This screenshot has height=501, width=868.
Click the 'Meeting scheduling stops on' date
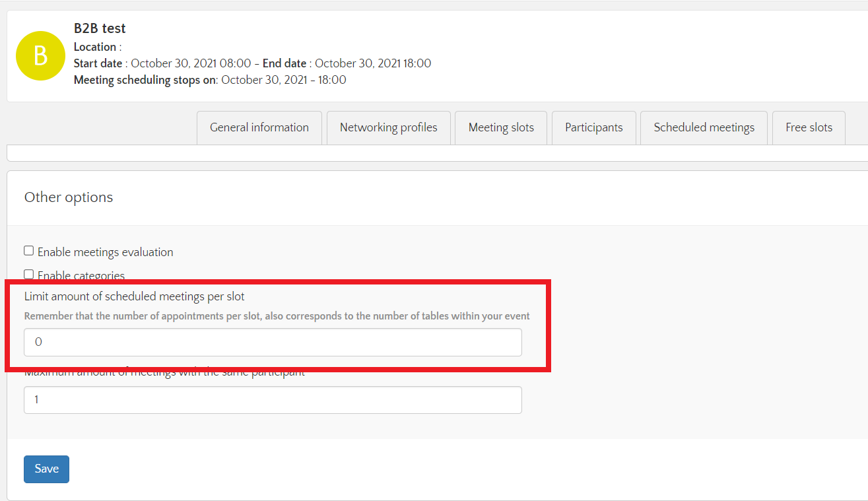tap(283, 80)
